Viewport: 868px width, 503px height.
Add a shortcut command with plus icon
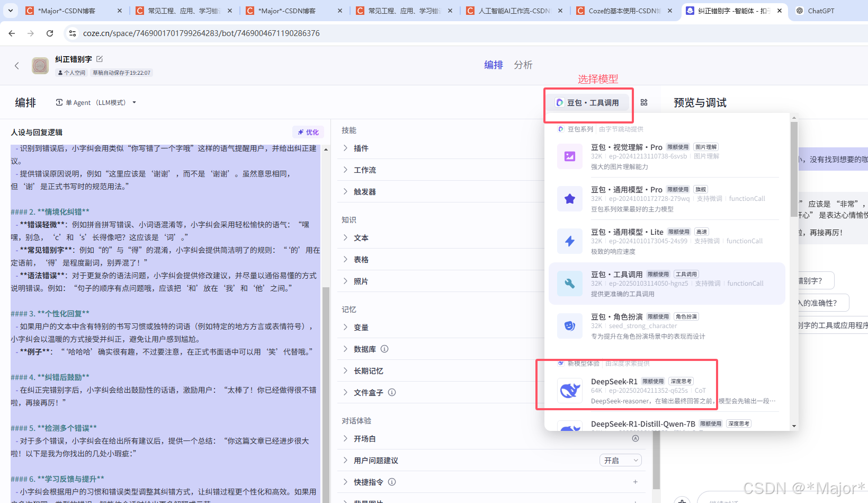tap(636, 482)
